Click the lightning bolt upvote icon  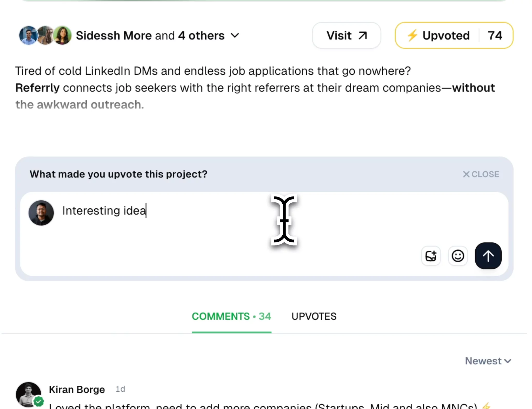[412, 36]
